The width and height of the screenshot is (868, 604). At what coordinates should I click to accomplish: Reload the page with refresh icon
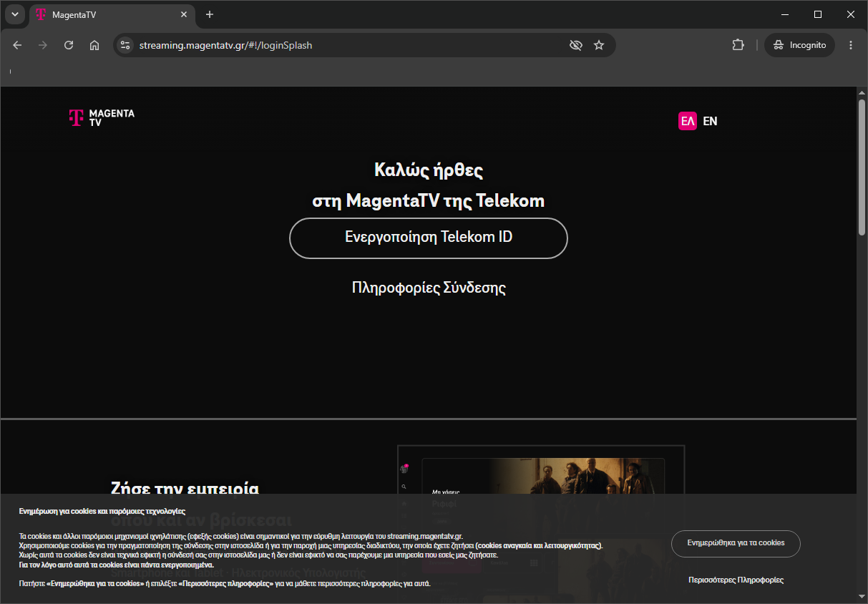pos(69,45)
